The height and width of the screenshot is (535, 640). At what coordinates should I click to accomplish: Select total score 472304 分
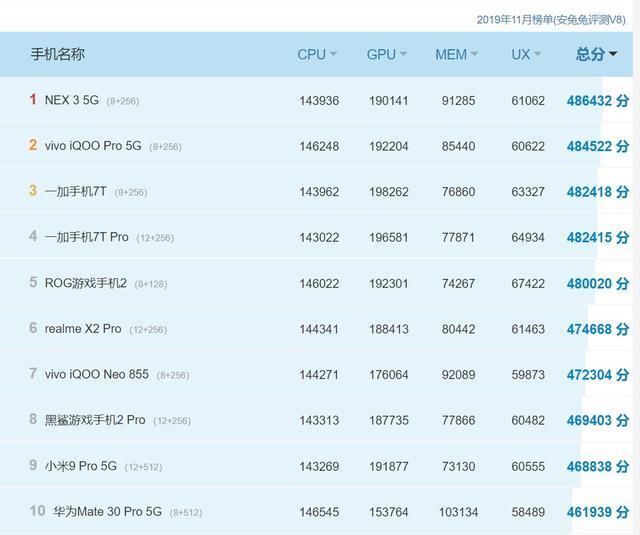pyautogui.click(x=598, y=375)
